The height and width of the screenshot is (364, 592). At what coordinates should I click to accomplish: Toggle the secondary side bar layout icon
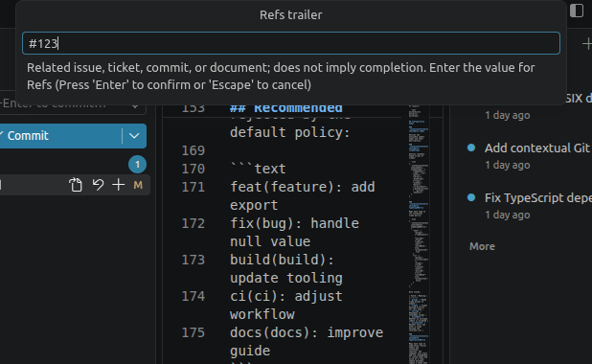tap(577, 11)
